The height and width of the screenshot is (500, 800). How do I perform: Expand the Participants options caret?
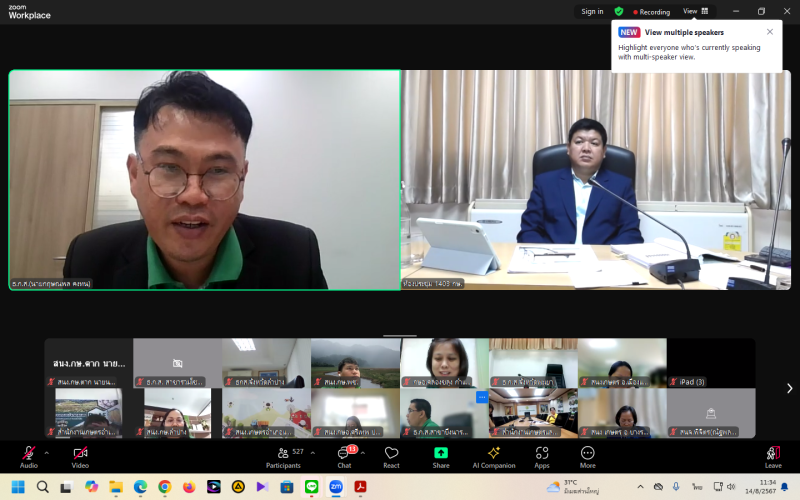coord(313,452)
